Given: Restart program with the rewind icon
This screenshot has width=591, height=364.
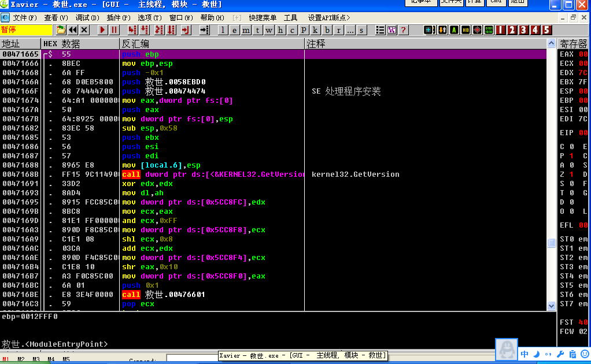Looking at the screenshot, I should point(73,30).
